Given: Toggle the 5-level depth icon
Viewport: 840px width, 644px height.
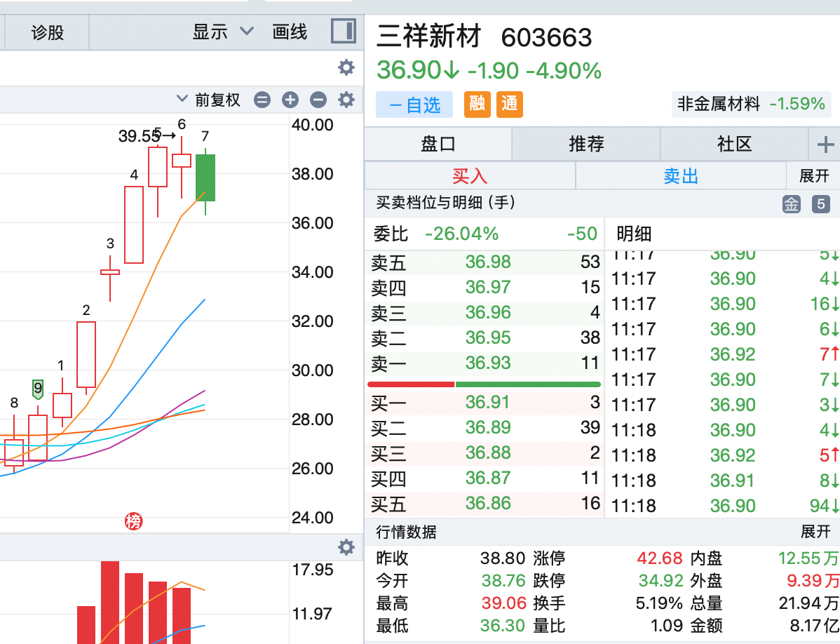Looking at the screenshot, I should (820, 203).
